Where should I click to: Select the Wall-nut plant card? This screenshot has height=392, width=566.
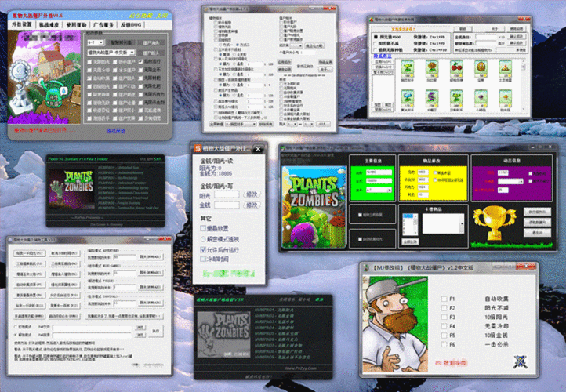pos(481,68)
